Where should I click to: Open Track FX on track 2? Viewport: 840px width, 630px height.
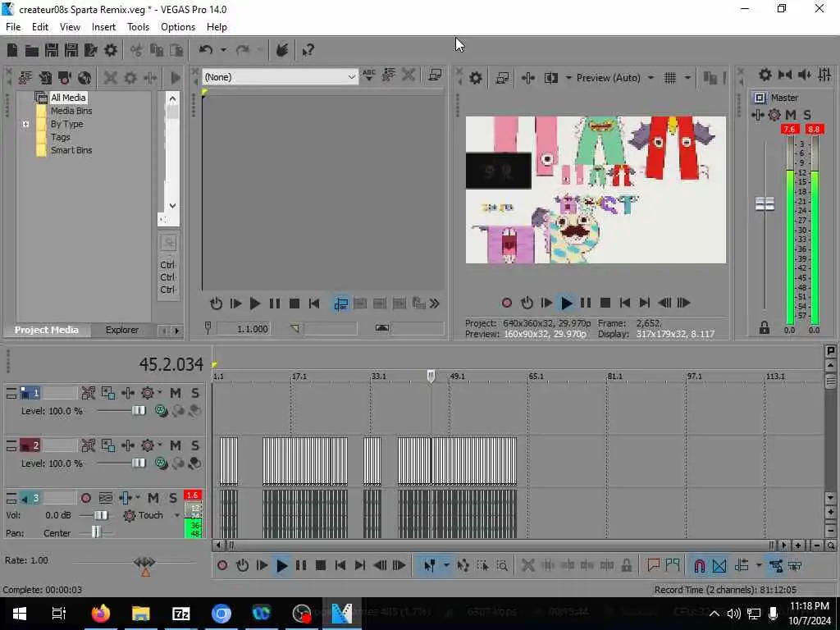click(x=128, y=445)
